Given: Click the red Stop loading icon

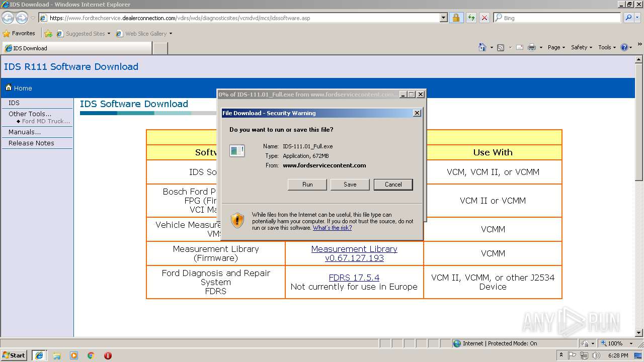Looking at the screenshot, I should pyautogui.click(x=484, y=18).
